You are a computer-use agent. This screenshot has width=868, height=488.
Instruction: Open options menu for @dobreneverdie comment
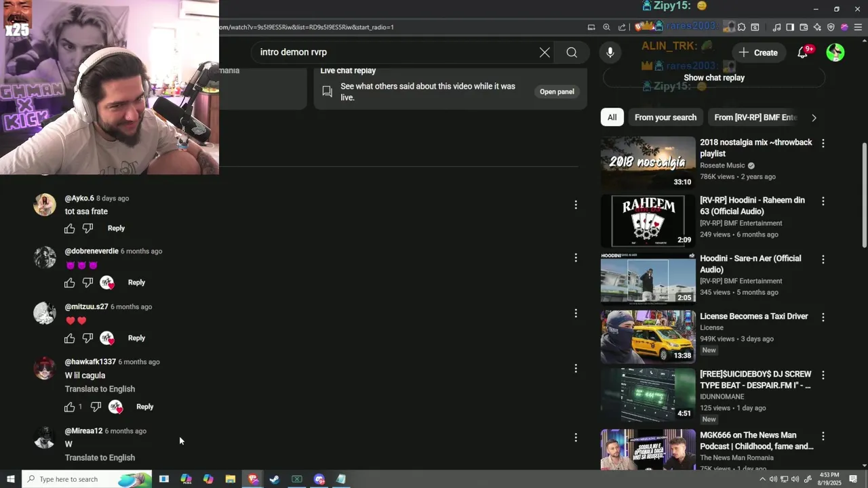[x=576, y=258]
